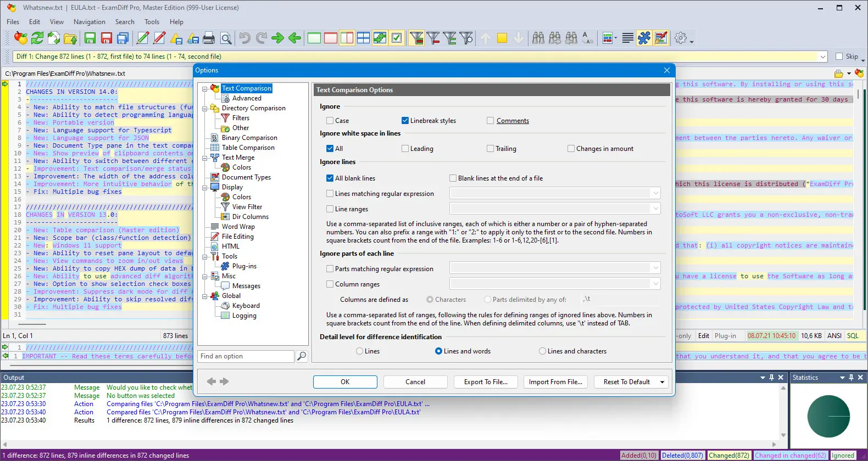Click the four-pane grid layout icon

point(364,38)
